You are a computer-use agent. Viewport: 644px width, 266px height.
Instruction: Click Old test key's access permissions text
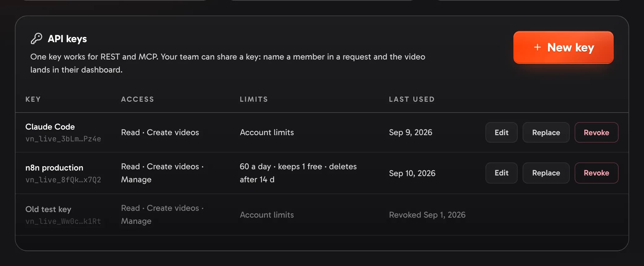163,215
